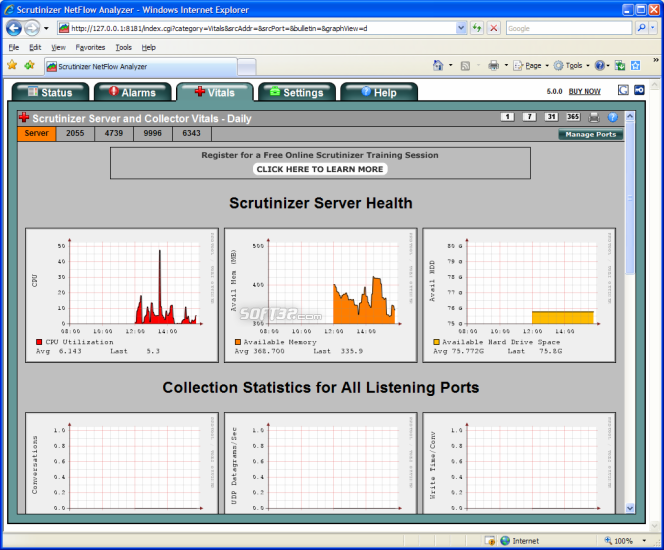Image resolution: width=664 pixels, height=550 pixels.
Task: Click the Home page icon
Action: coord(438,66)
